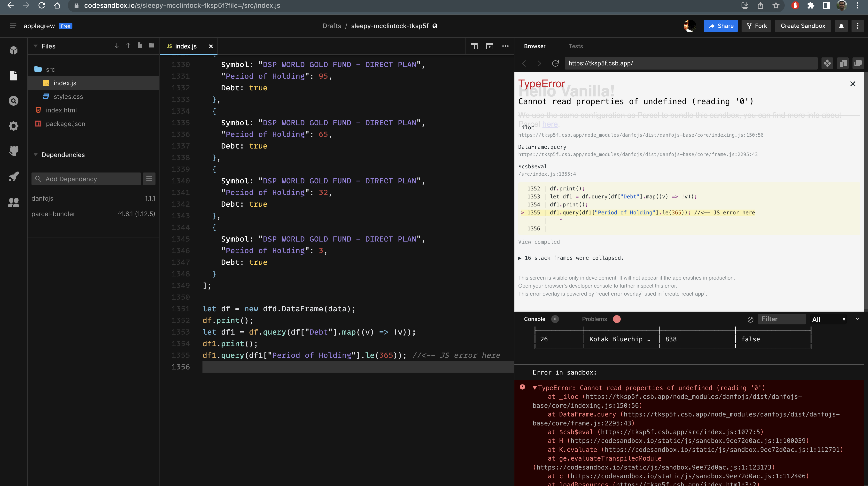
Task: Refresh the browser preview
Action: click(x=556, y=63)
